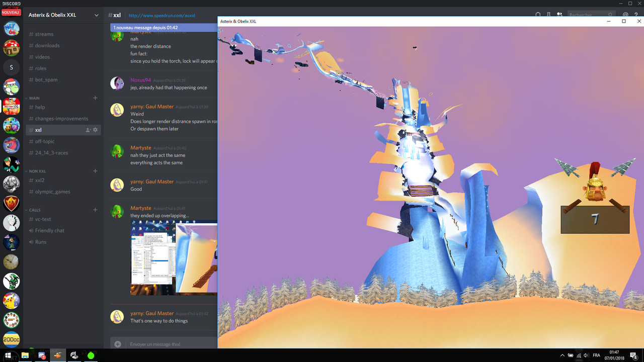Viewport: 644px width, 362px height.
Task: Click yarny: Gaul Master name above 'Good'
Action: [x=152, y=182]
